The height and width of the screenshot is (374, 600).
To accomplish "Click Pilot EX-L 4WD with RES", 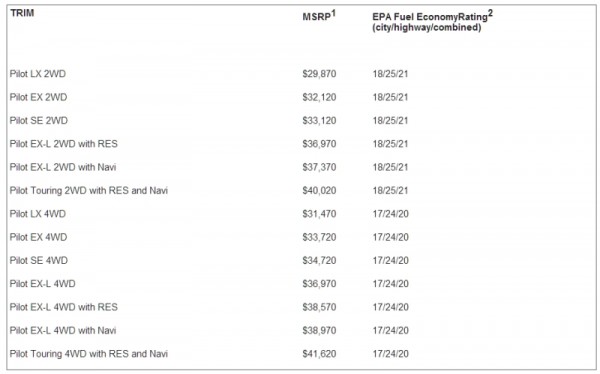I will (64, 307).
